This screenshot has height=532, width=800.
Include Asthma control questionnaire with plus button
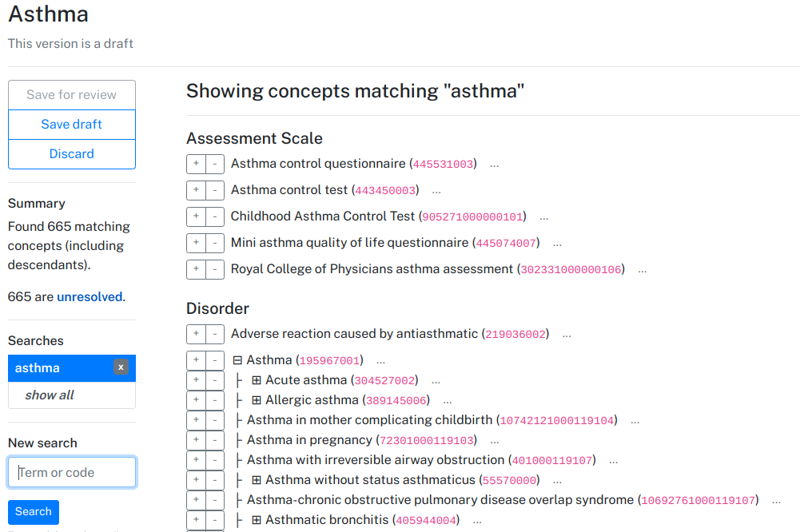tap(196, 164)
